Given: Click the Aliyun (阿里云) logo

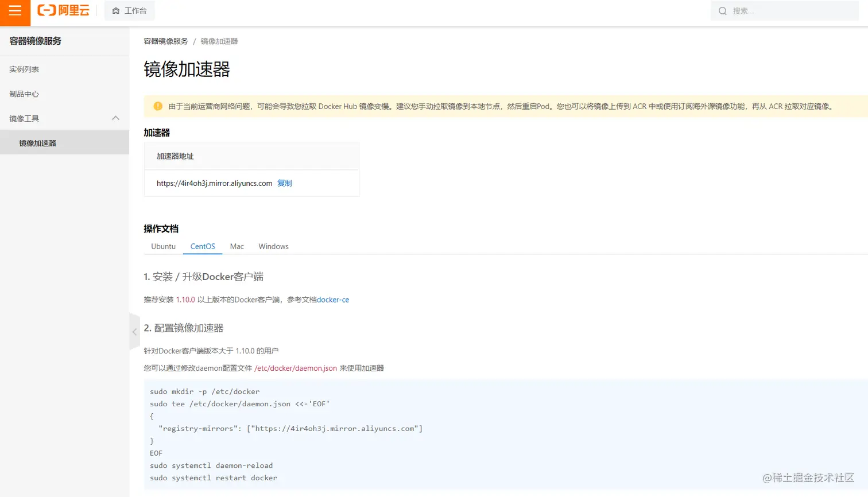Looking at the screenshot, I should [63, 11].
